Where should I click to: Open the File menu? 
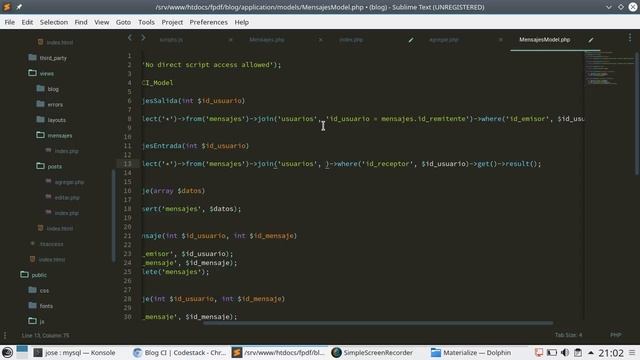click(x=9, y=22)
